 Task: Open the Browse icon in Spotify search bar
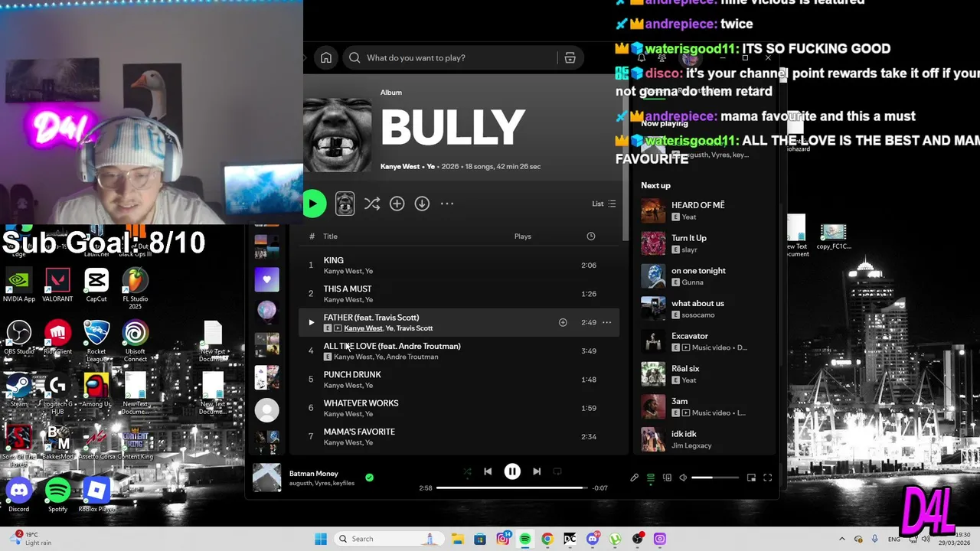click(570, 57)
